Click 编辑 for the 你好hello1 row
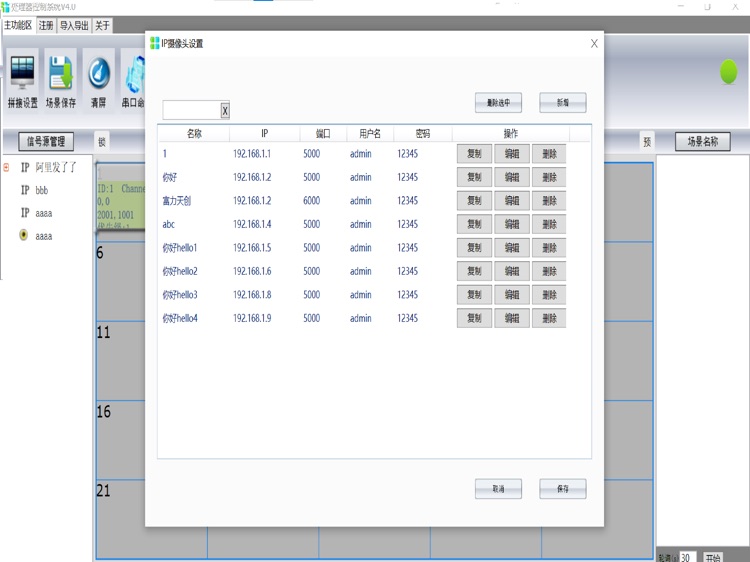Viewport: 750px width, 562px height. point(512,247)
